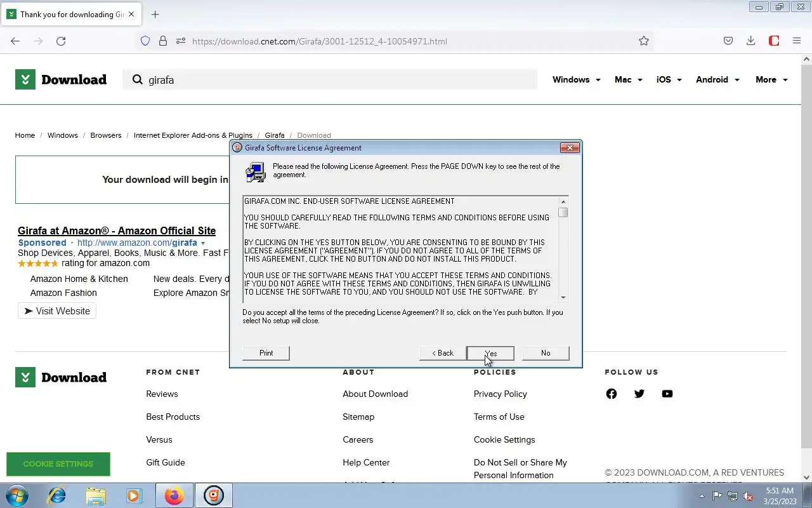Click the license text scrollbar thumb
The width and height of the screenshot is (812, 508).
563,212
